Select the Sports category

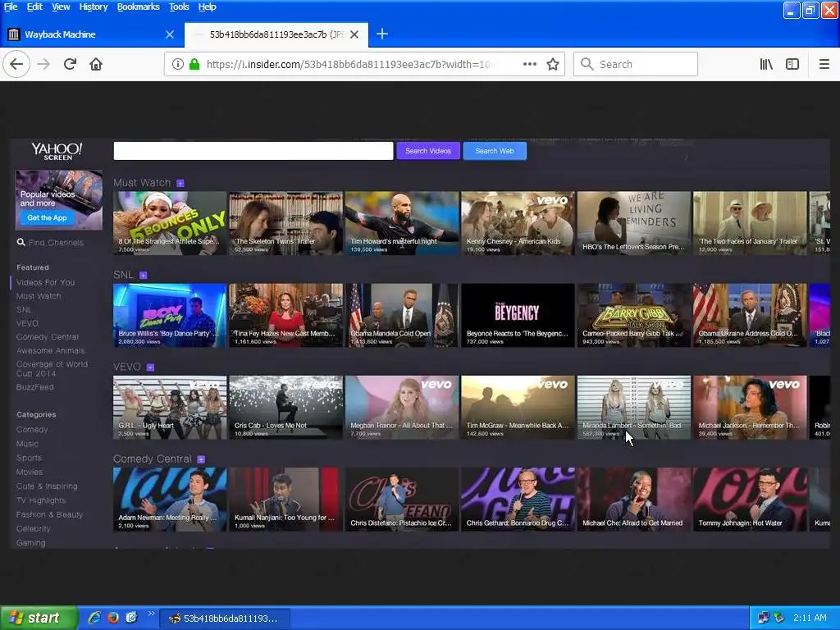[x=29, y=458]
